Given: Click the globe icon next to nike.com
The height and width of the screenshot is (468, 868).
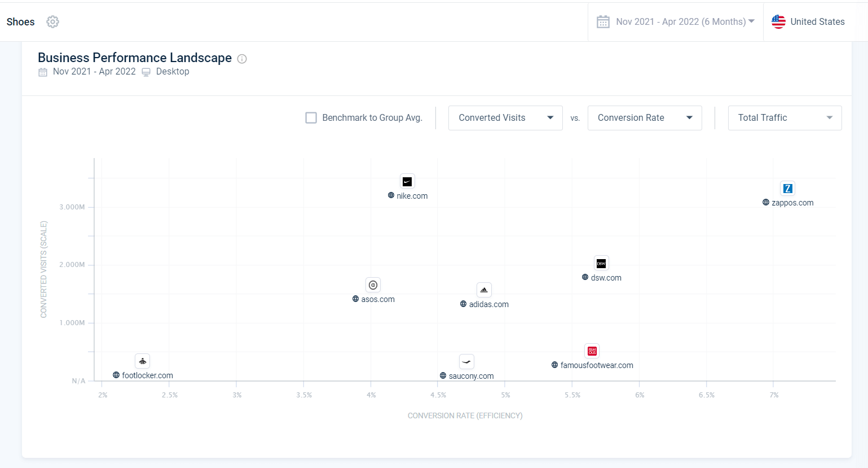Looking at the screenshot, I should point(391,195).
